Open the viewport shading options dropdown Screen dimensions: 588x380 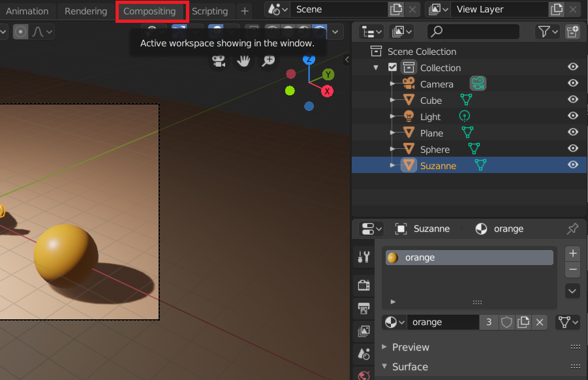pyautogui.click(x=335, y=32)
